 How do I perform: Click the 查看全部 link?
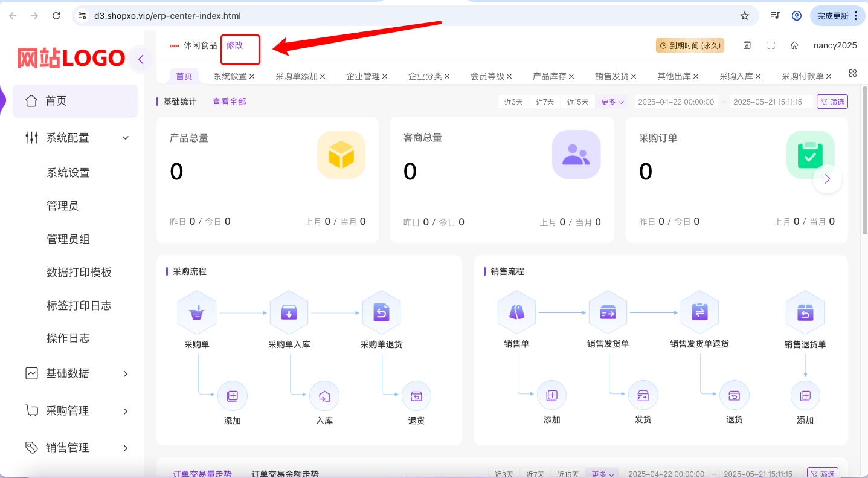pos(230,102)
